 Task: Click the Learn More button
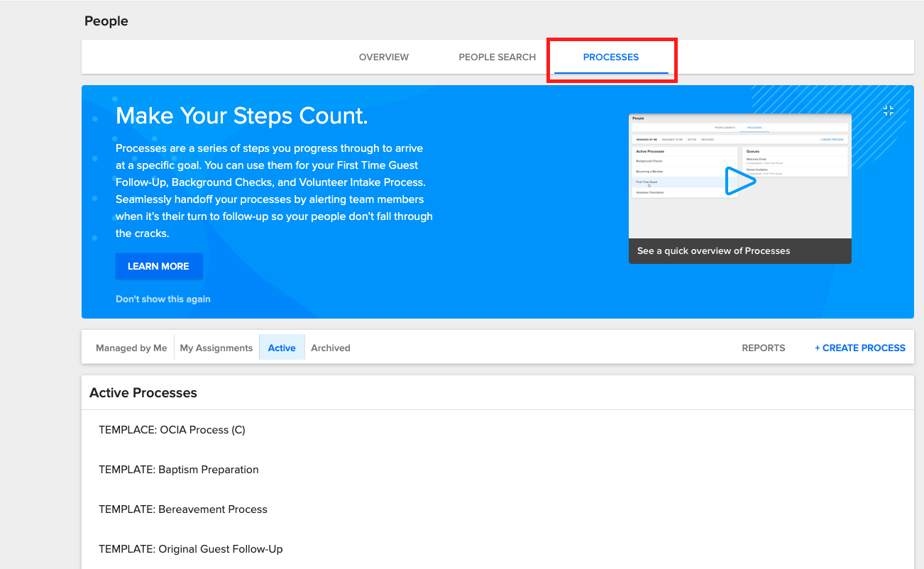point(158,266)
